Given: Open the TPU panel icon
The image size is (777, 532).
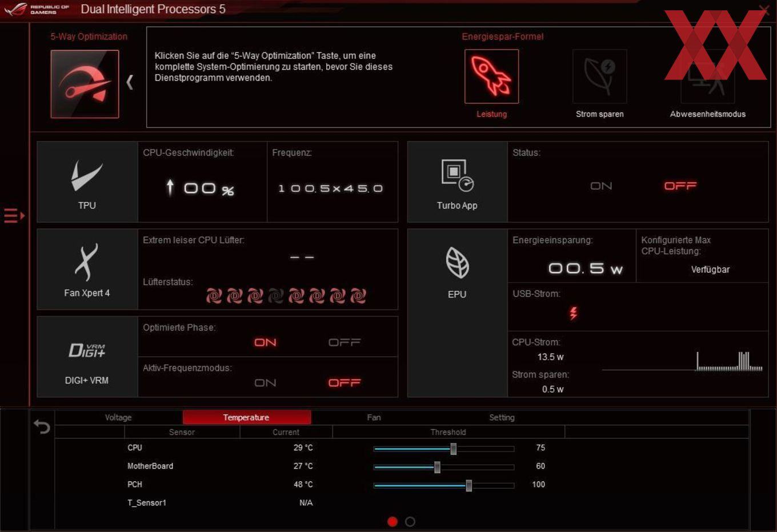Looking at the screenshot, I should [x=87, y=175].
